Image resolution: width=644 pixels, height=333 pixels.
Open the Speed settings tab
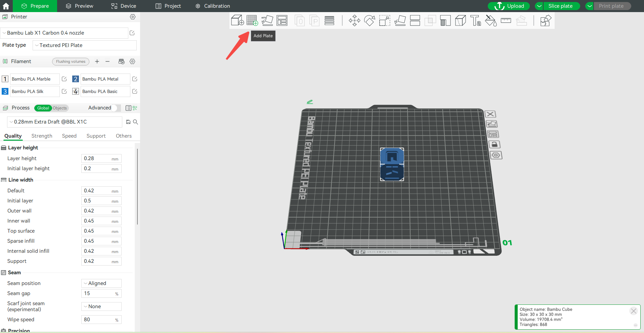click(69, 136)
